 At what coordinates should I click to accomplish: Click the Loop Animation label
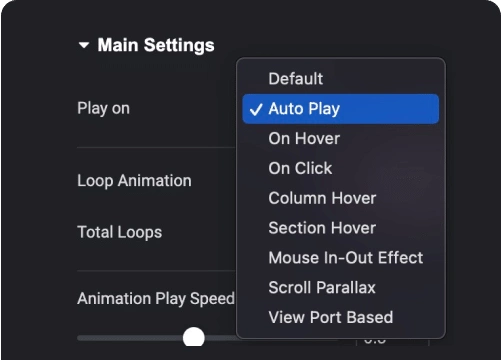pos(134,181)
